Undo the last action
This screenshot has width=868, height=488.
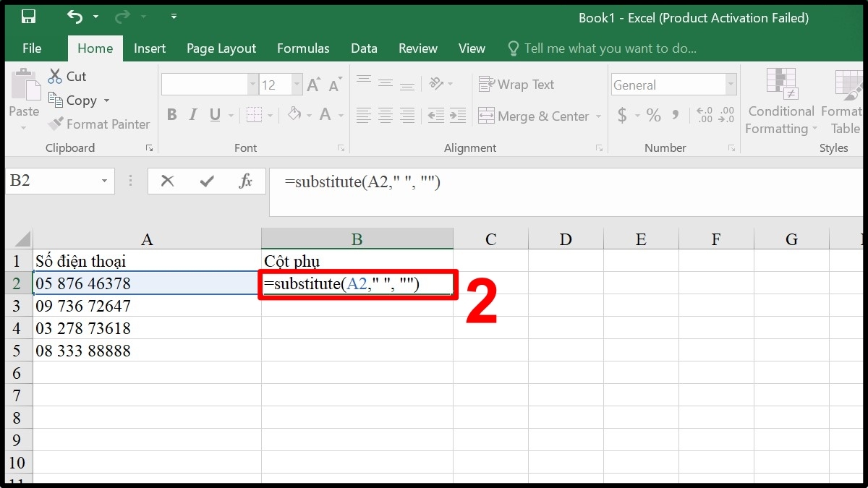click(x=74, y=17)
